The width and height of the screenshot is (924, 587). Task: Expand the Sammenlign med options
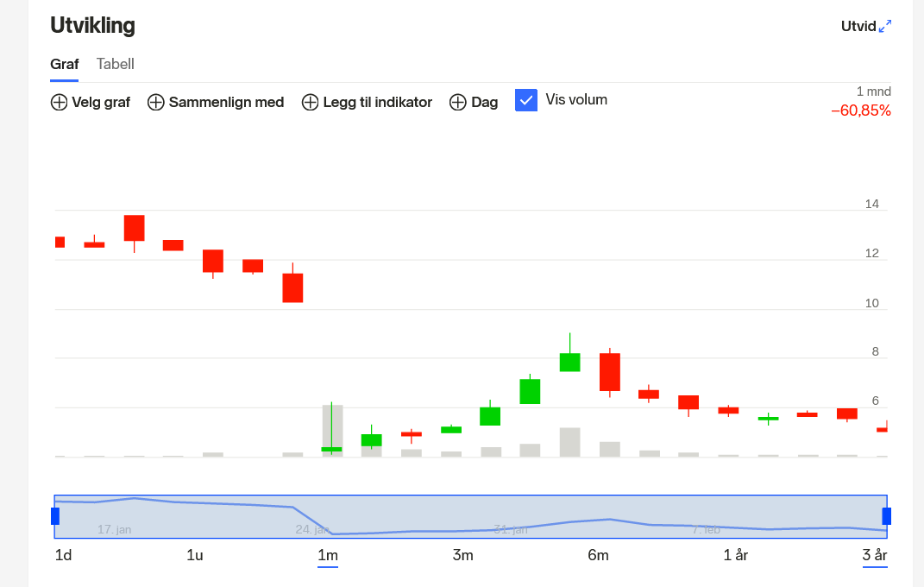[226, 102]
